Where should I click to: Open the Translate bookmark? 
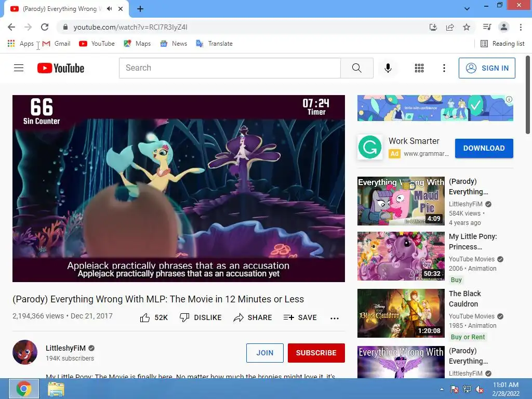215,44
